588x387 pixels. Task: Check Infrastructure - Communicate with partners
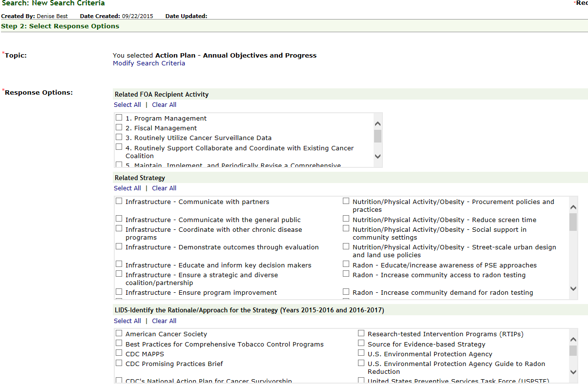pyautogui.click(x=119, y=201)
